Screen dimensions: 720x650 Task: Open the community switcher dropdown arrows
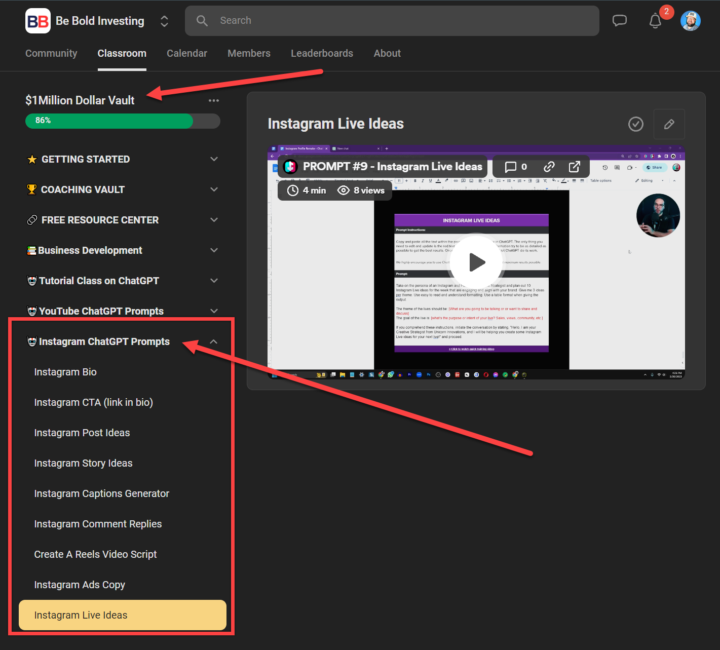164,21
